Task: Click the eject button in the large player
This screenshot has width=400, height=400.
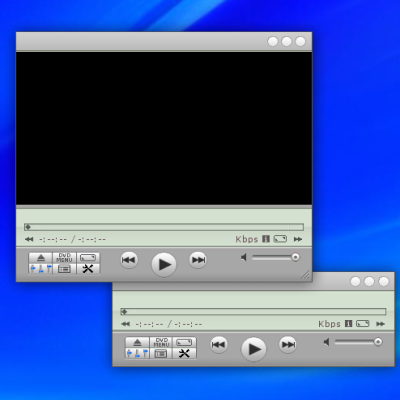Action: point(41,258)
